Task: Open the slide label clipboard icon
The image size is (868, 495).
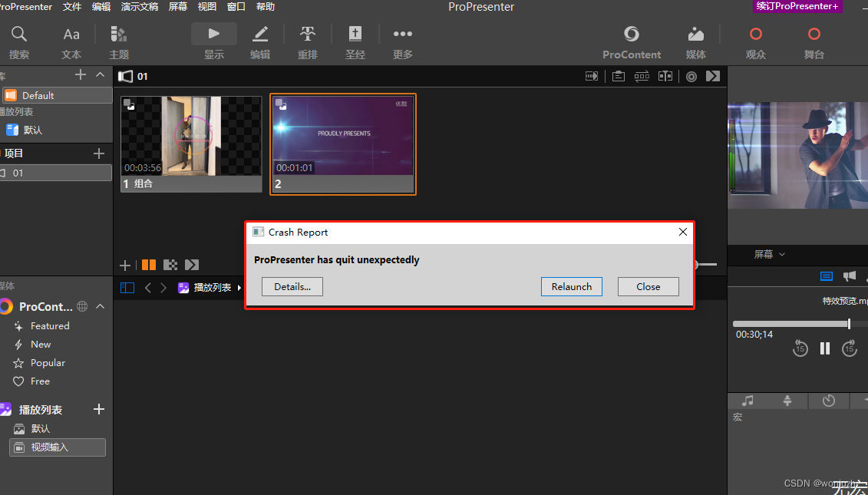Action: pos(619,77)
